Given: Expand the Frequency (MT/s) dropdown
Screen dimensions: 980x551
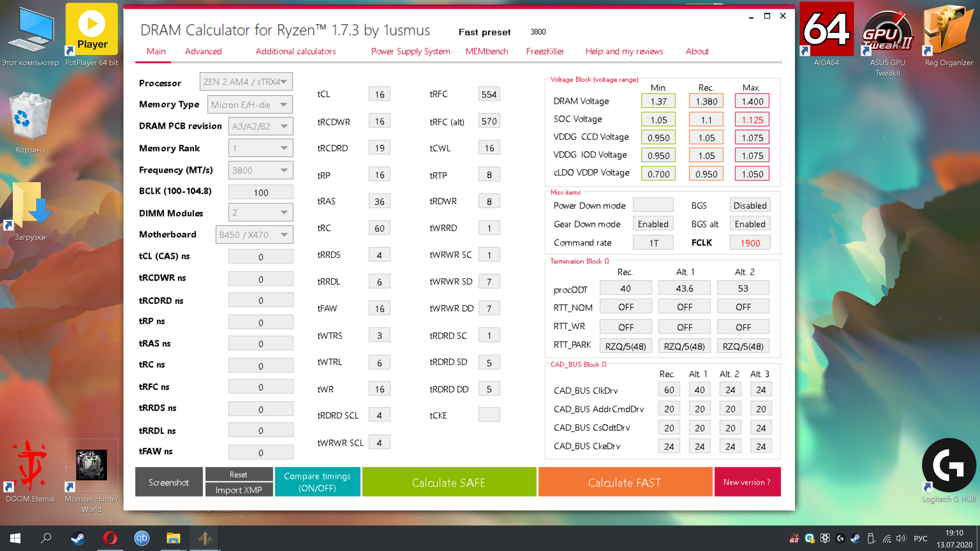Looking at the screenshot, I should [x=261, y=170].
